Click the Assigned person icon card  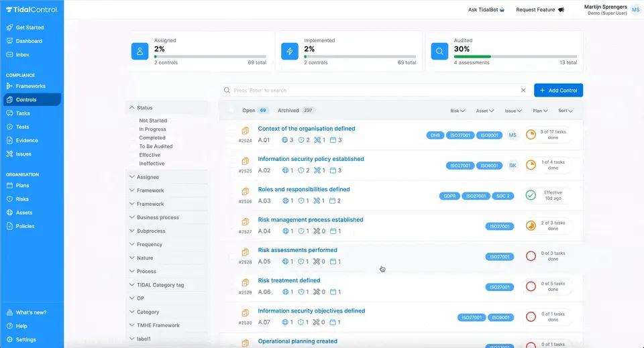tap(140, 52)
